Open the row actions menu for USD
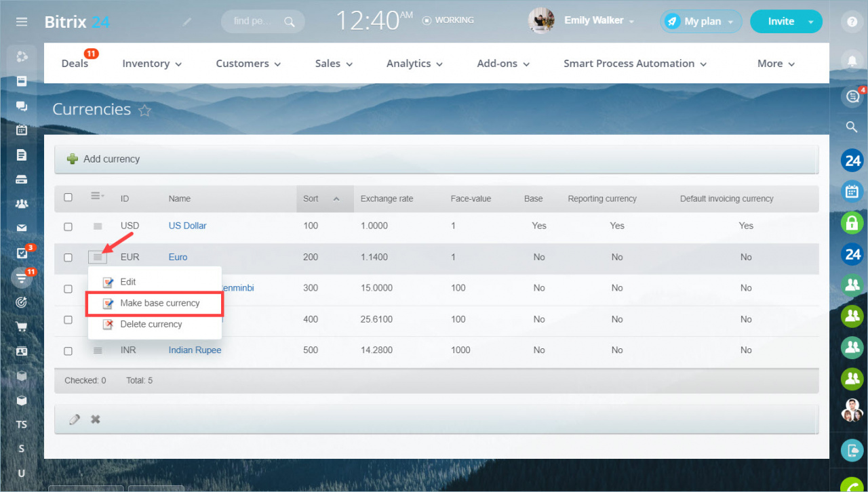The height and width of the screenshot is (492, 868). tap(98, 226)
